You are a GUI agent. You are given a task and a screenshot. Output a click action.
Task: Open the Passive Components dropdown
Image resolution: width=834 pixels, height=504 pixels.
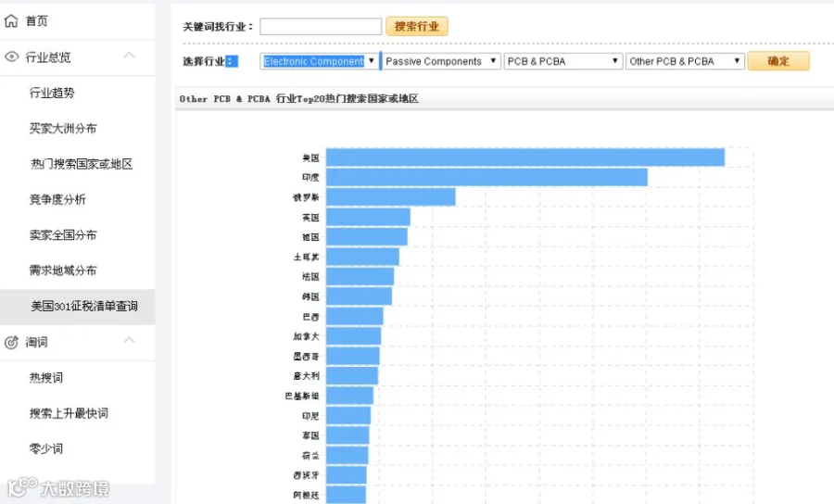[x=441, y=62]
